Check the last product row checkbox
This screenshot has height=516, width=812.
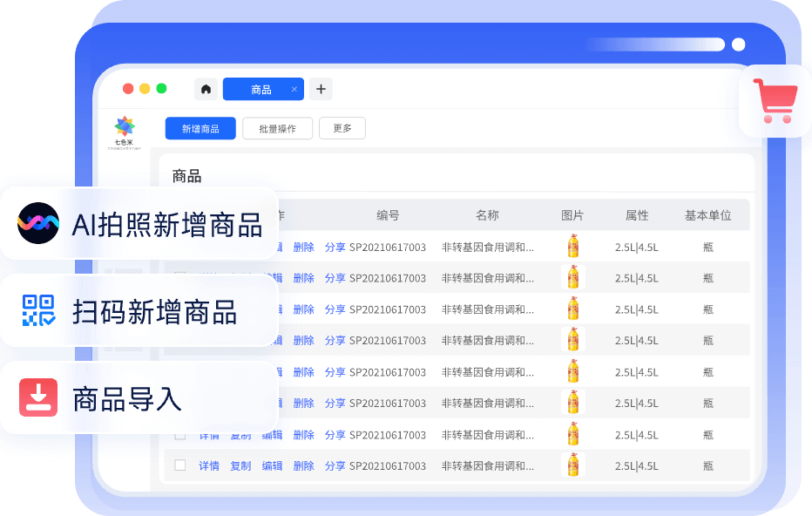point(179,465)
